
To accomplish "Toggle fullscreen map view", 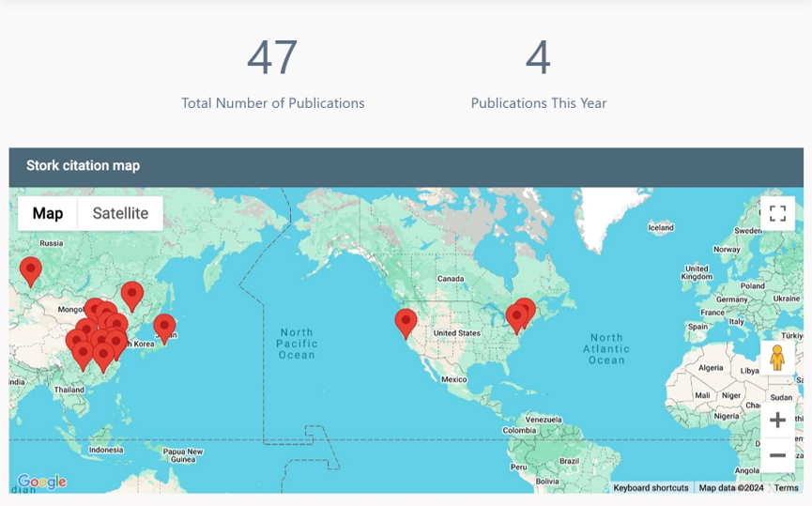I will (x=776, y=213).
